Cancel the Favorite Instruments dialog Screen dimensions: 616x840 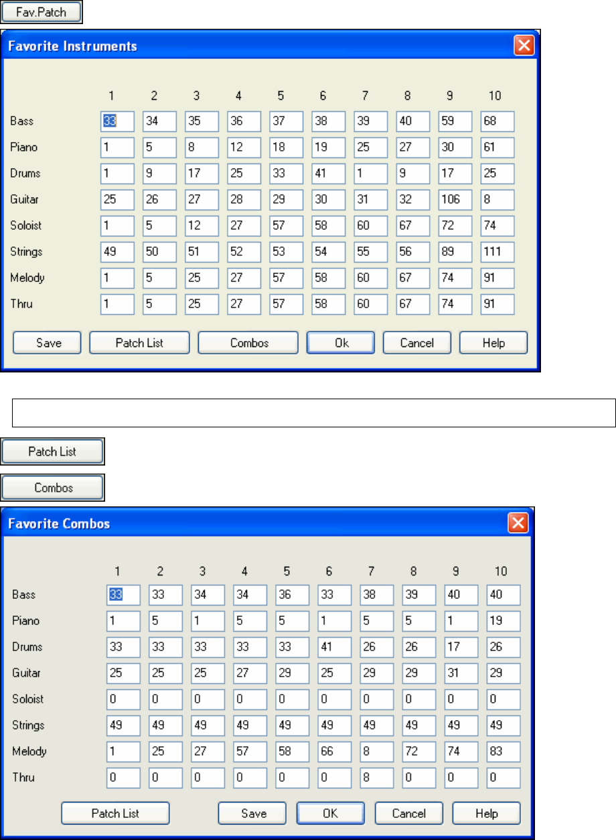[417, 342]
